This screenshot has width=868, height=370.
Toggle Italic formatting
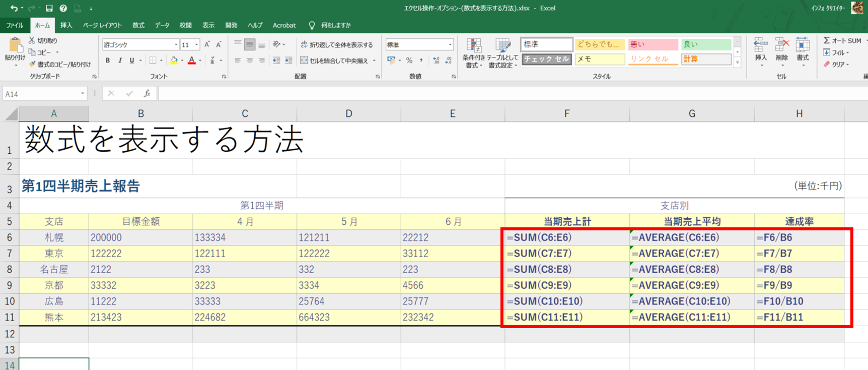[120, 60]
